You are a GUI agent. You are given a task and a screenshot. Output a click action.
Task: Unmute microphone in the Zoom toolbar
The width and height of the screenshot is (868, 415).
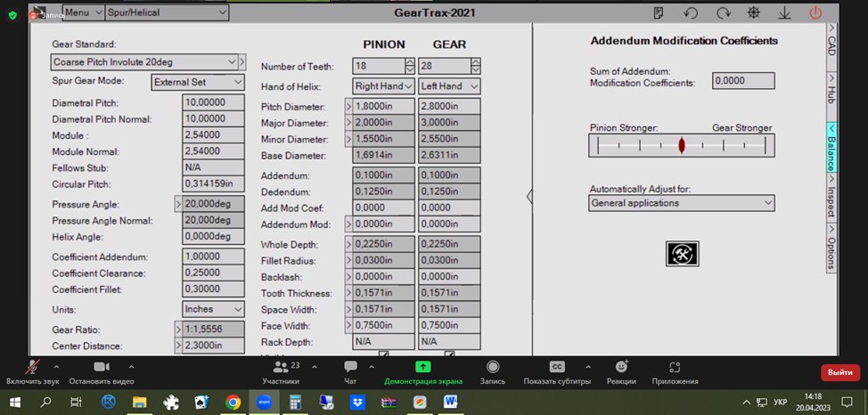[x=33, y=370]
